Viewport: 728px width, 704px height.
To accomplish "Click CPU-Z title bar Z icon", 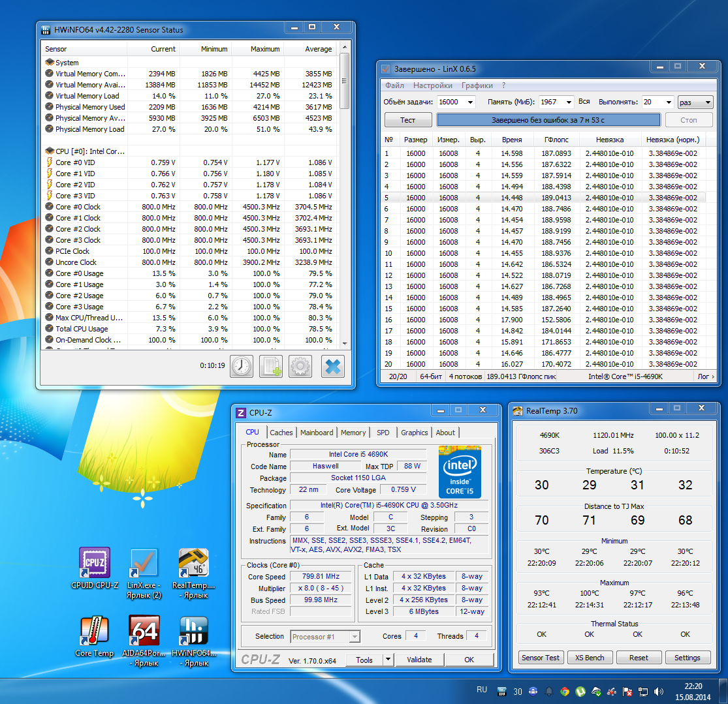I will pos(241,412).
